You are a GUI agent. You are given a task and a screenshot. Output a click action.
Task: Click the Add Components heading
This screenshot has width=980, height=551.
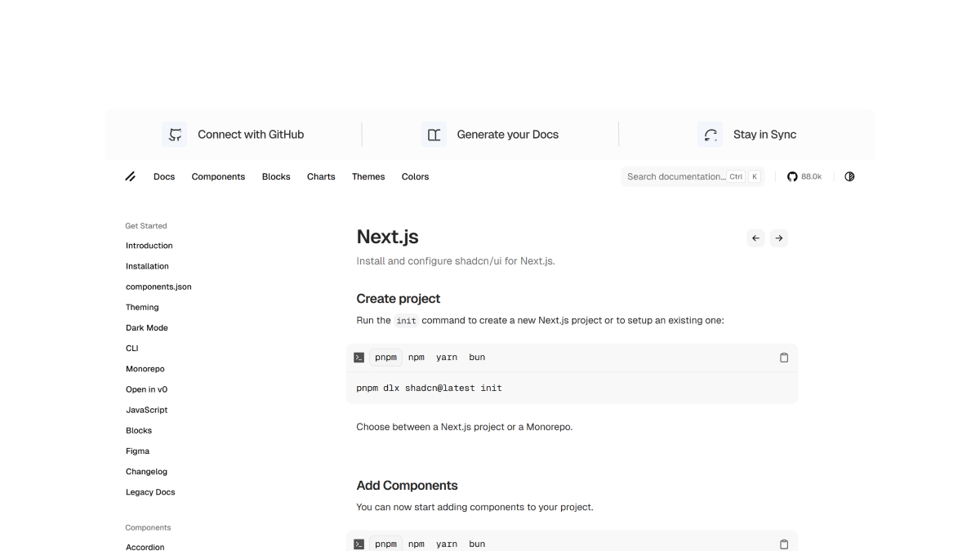pyautogui.click(x=407, y=486)
